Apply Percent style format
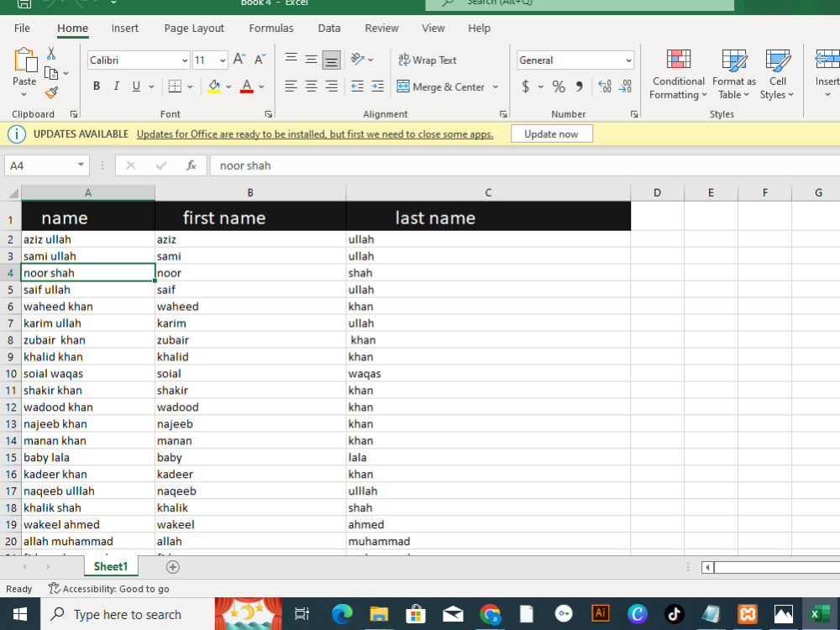Image resolution: width=840 pixels, height=630 pixels. [559, 87]
